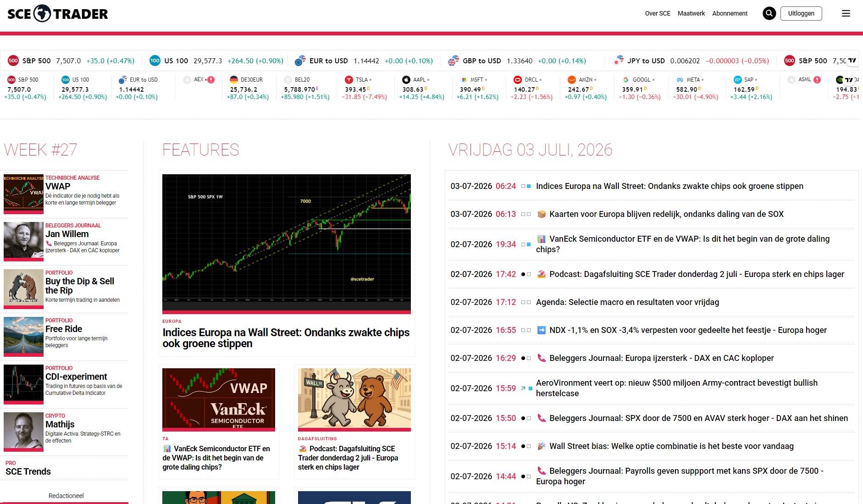The image size is (863, 504).
Task: Click the AEX red warning icon
Action: 211,80
